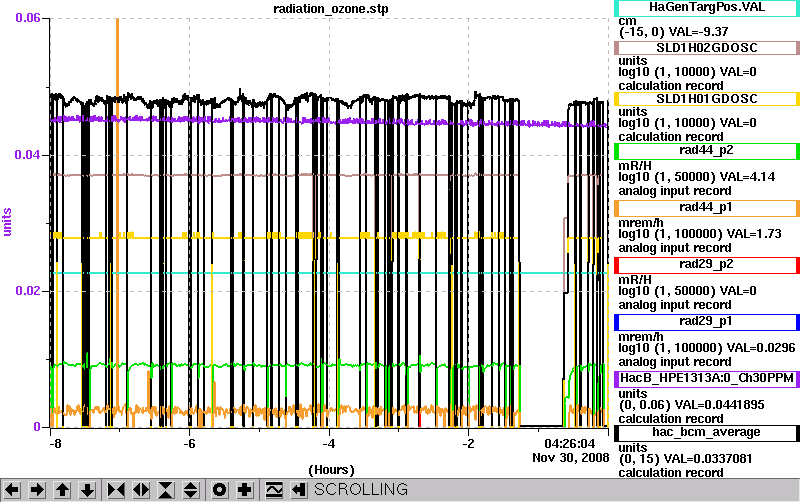Click the radiation_ozone.stp plot title
The image size is (800, 502).
pos(331,9)
